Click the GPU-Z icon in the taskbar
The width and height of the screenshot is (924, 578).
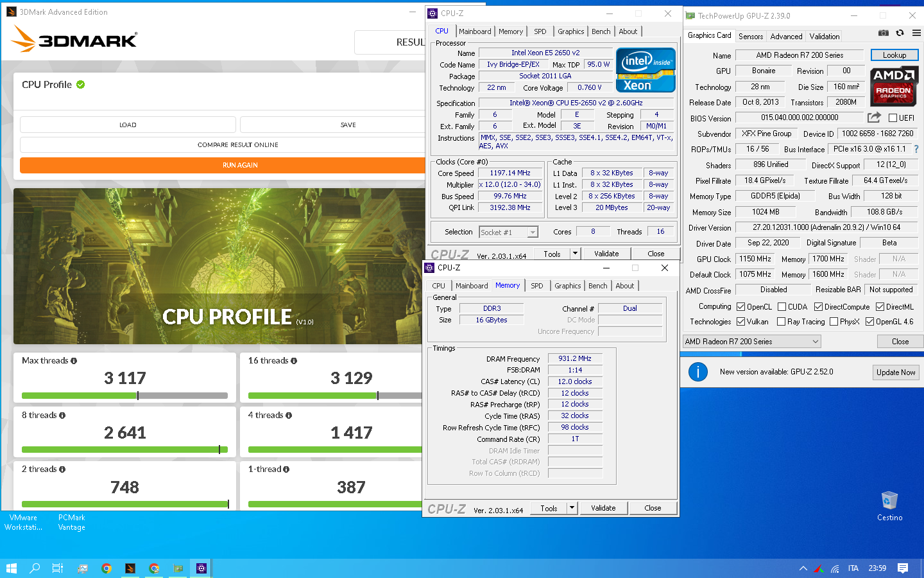178,568
